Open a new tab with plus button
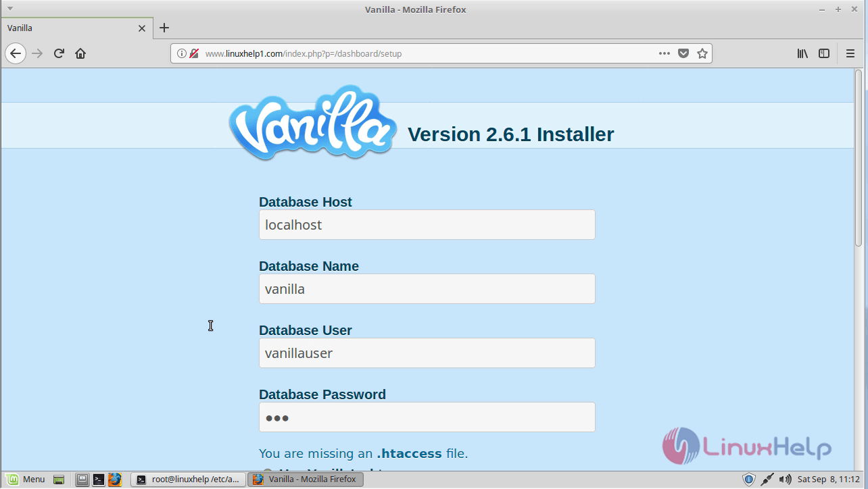The width and height of the screenshot is (868, 489). 164,28
